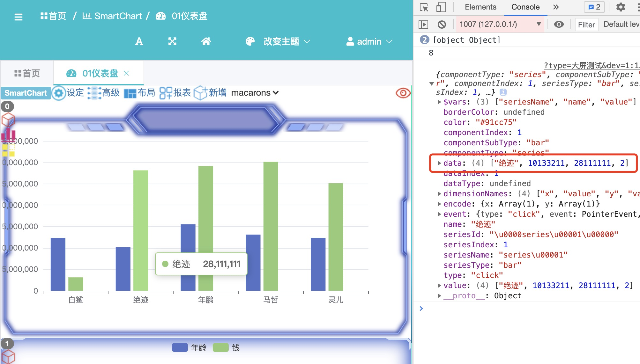The width and height of the screenshot is (640, 364).
Task: Expand the data array in console
Action: click(x=439, y=163)
